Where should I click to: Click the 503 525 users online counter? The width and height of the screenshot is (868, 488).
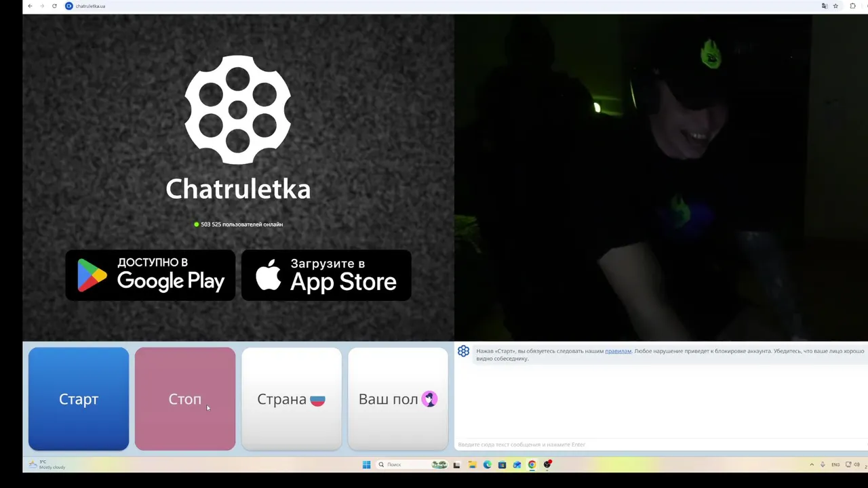click(238, 224)
